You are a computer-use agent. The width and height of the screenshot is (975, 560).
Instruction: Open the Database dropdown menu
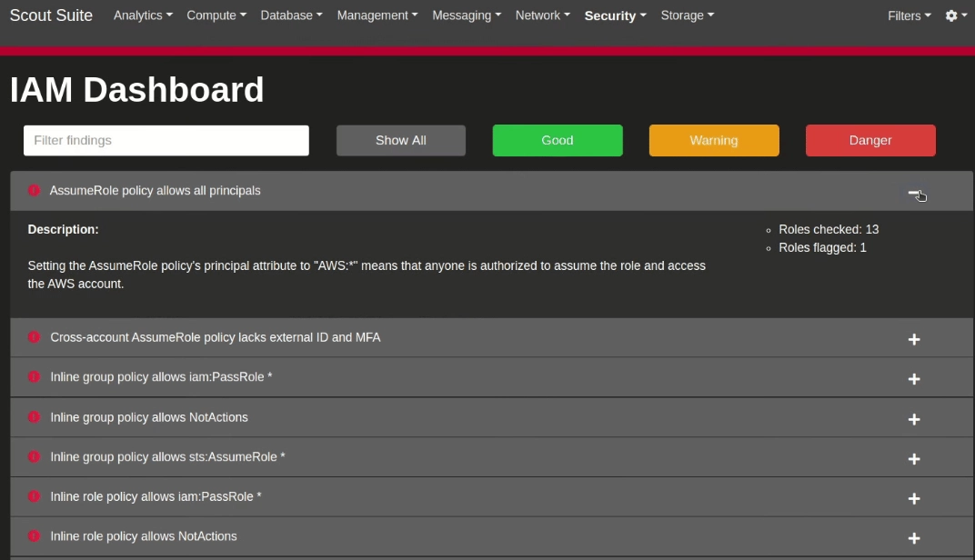coord(291,15)
